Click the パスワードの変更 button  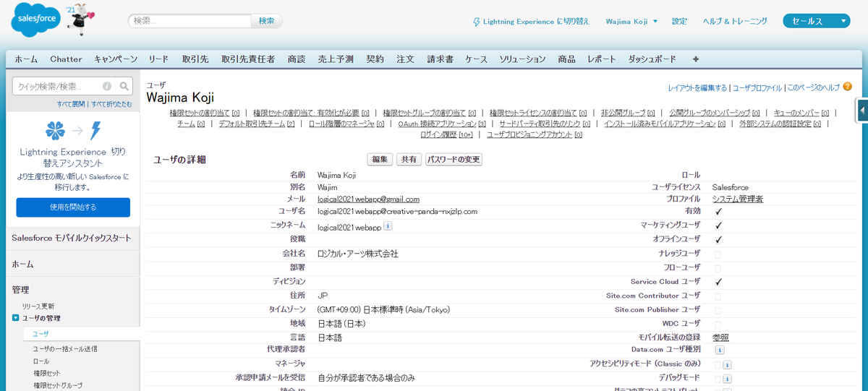pyautogui.click(x=454, y=160)
